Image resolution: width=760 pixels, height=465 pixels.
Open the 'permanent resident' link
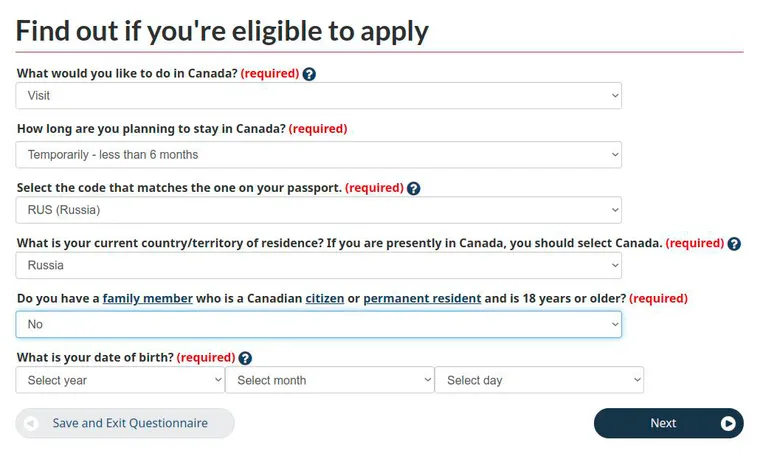(422, 299)
